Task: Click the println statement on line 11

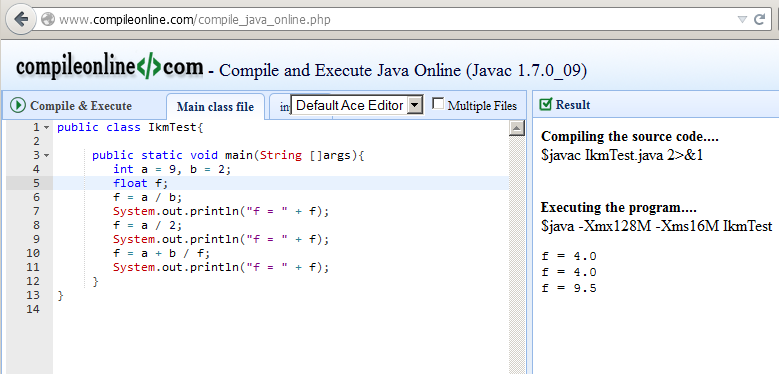Action: (x=221, y=267)
